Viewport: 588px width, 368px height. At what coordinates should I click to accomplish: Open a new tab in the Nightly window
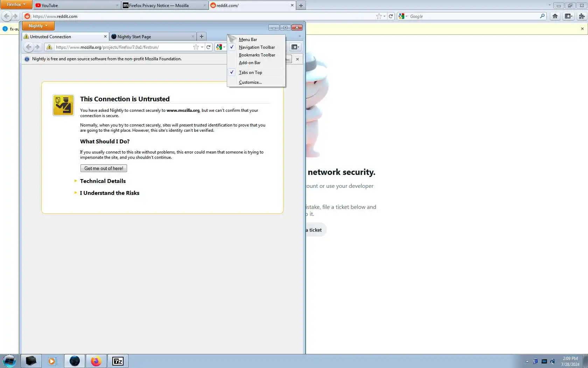[202, 36]
